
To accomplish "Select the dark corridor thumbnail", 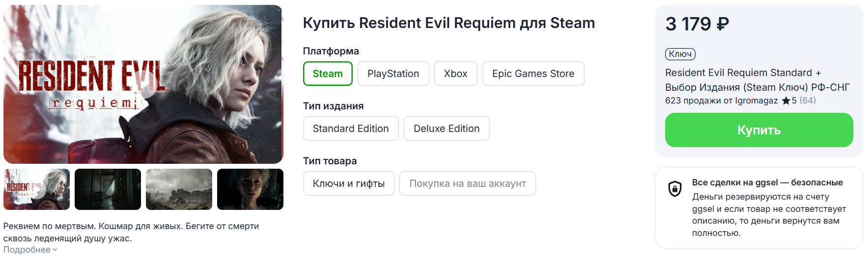I will 108,189.
